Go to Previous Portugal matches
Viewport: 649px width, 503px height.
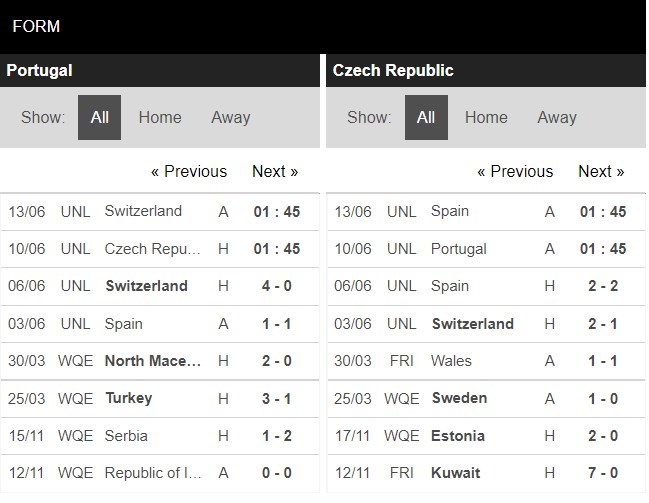(x=189, y=171)
